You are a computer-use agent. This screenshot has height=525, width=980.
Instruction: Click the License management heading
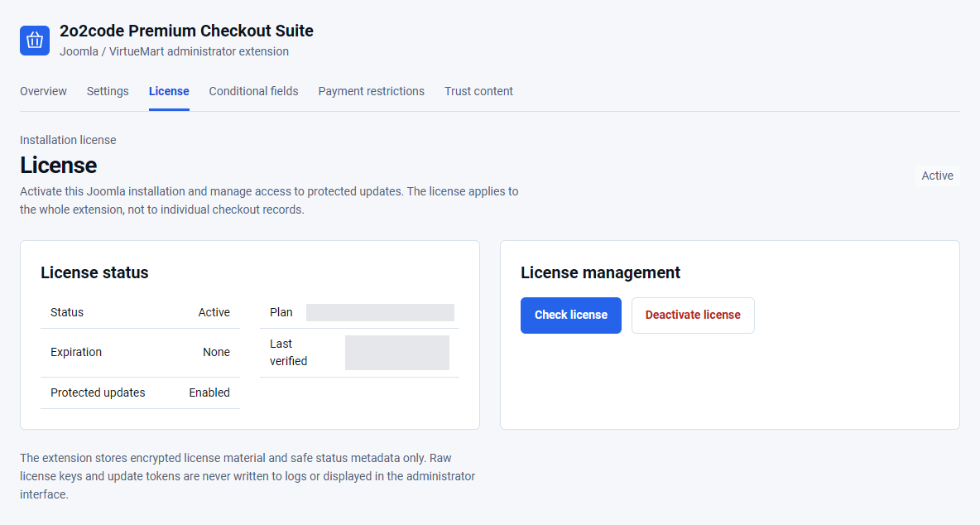click(x=600, y=272)
